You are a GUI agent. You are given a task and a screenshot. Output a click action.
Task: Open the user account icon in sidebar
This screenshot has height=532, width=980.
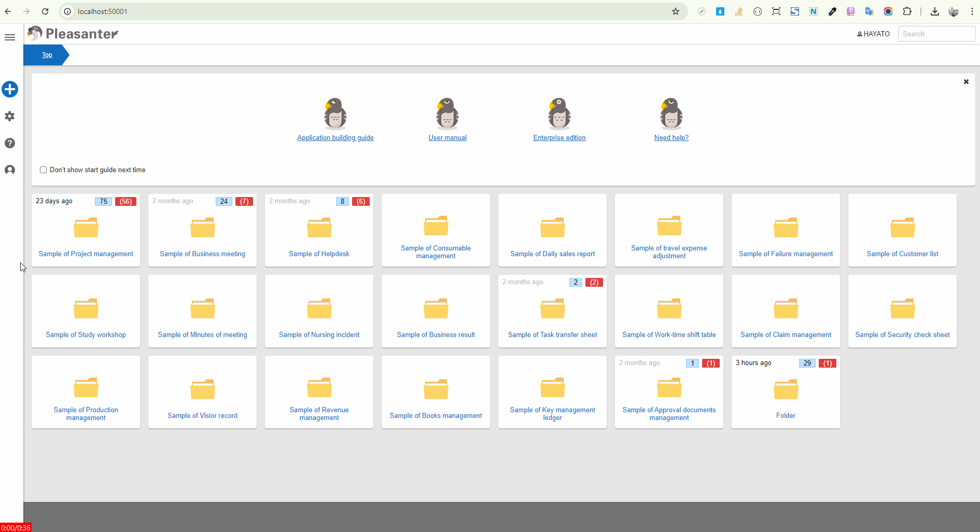[x=10, y=170]
